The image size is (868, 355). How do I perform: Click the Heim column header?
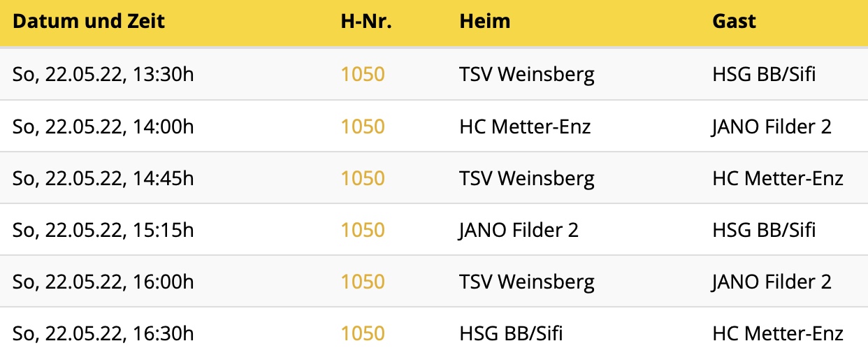coord(485,21)
